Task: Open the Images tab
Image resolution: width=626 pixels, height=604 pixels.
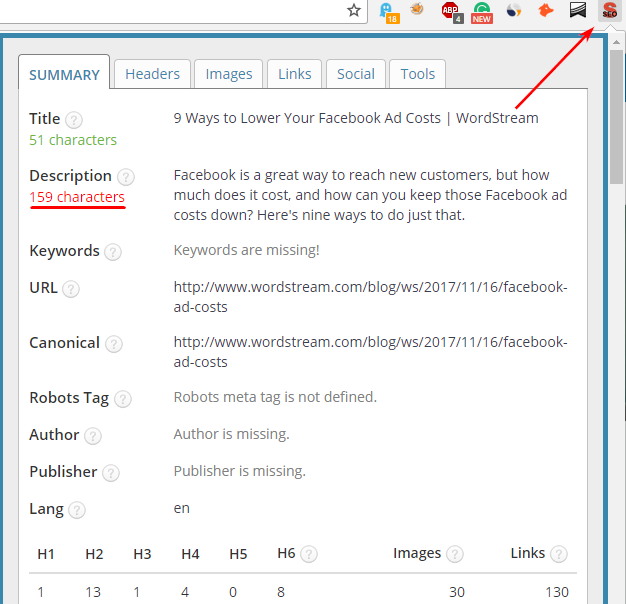Action: point(229,74)
